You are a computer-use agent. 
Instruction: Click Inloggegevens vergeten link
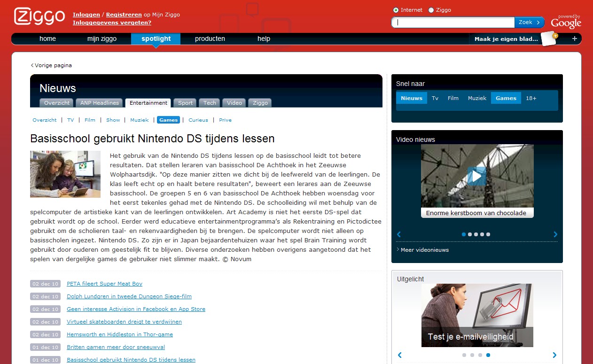coord(112,23)
